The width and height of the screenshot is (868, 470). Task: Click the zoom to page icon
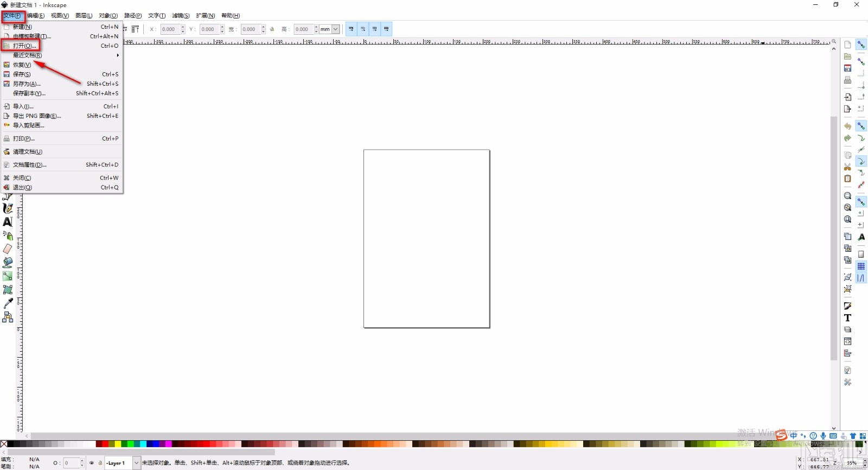tap(847, 220)
